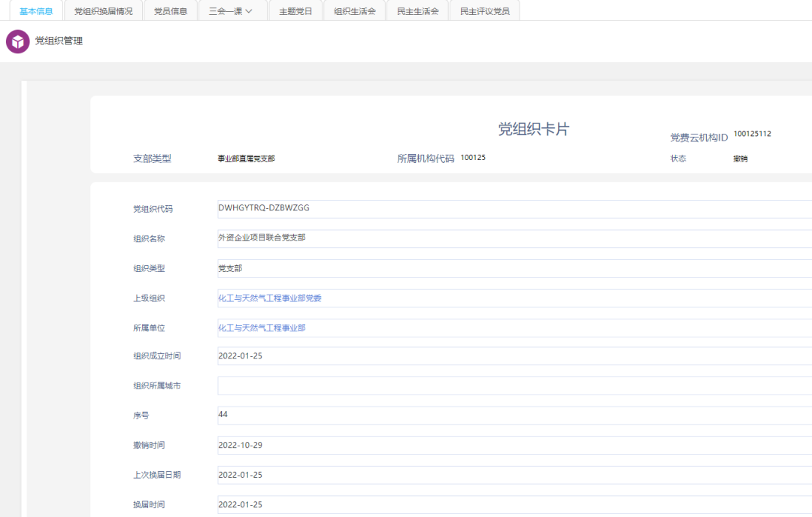
Task: Click the 撤销时间 date field
Action: pos(511,445)
